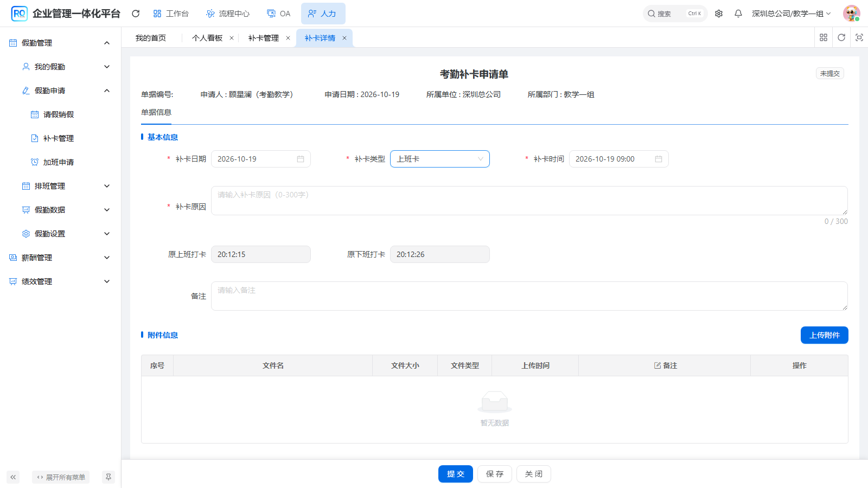Collapse the sidebar with double-arrow icon
868x488 pixels.
[x=13, y=477]
